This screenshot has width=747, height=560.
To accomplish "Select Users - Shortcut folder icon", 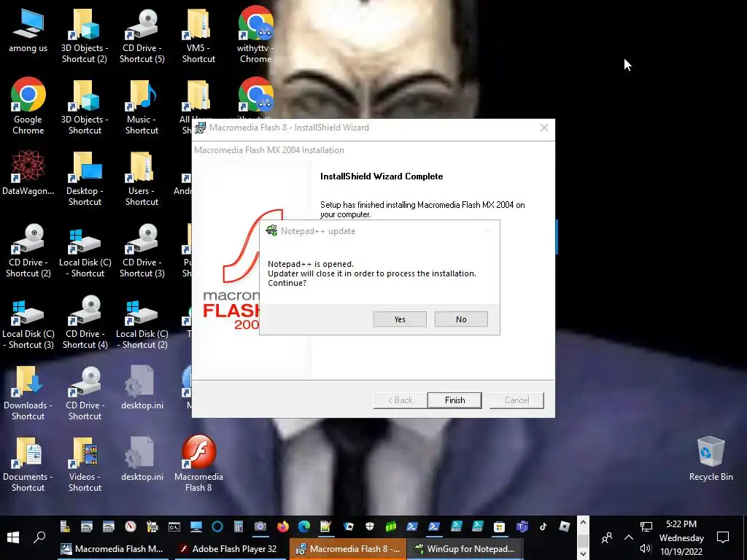I will pyautogui.click(x=142, y=178).
